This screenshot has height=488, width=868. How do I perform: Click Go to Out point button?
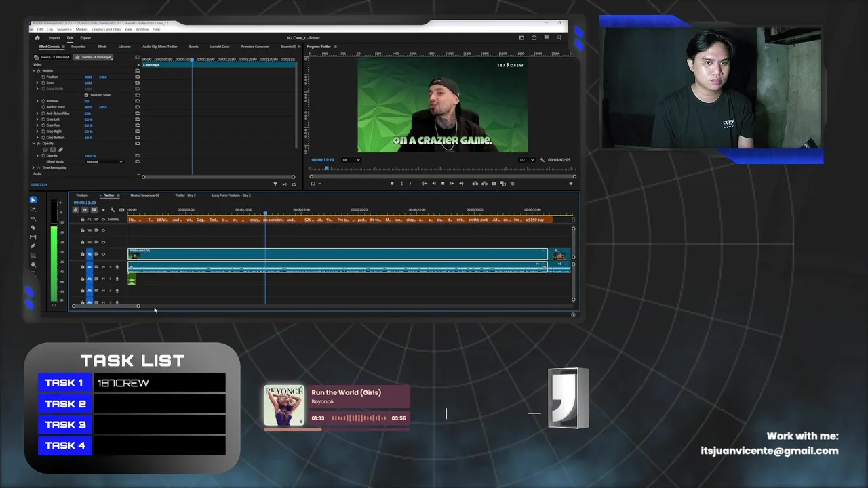(461, 184)
